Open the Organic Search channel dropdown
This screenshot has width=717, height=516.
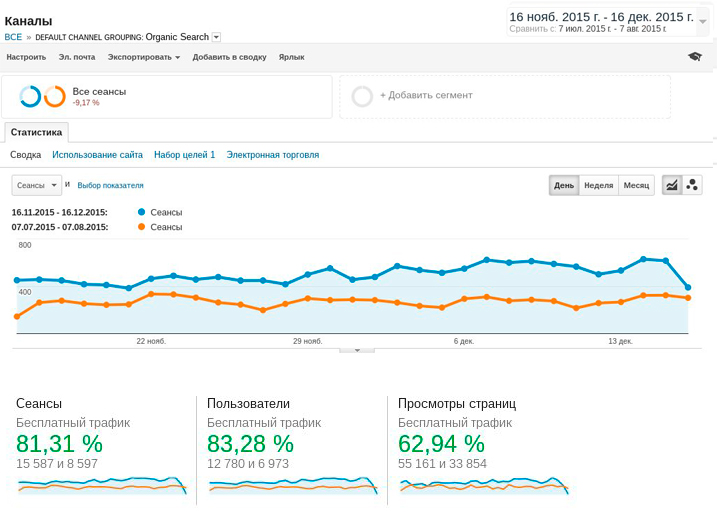click(216, 37)
